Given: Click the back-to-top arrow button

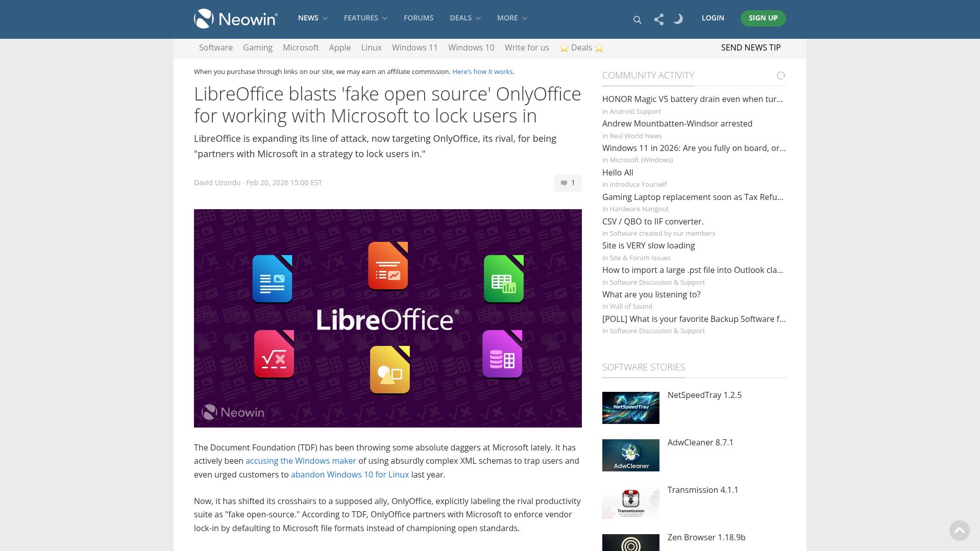Looking at the screenshot, I should [x=960, y=531].
